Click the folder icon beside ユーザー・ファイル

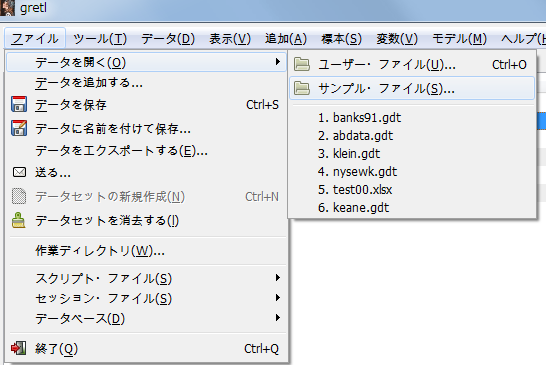302,64
